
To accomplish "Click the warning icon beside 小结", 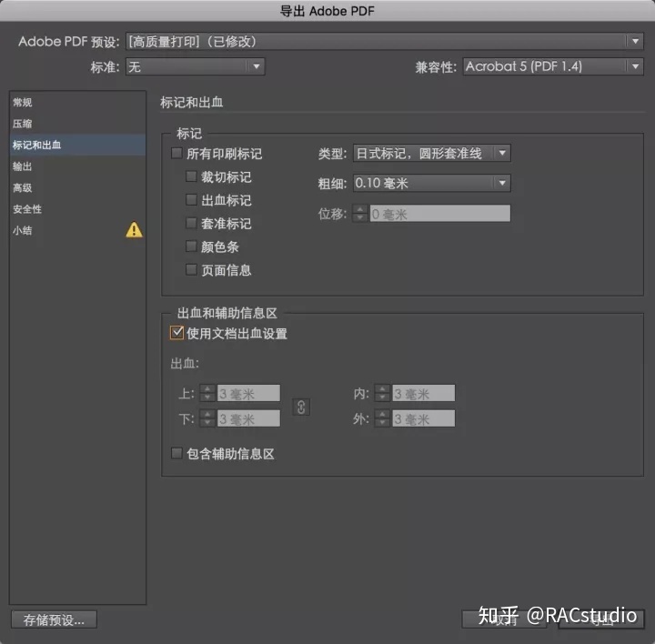I will [x=134, y=230].
